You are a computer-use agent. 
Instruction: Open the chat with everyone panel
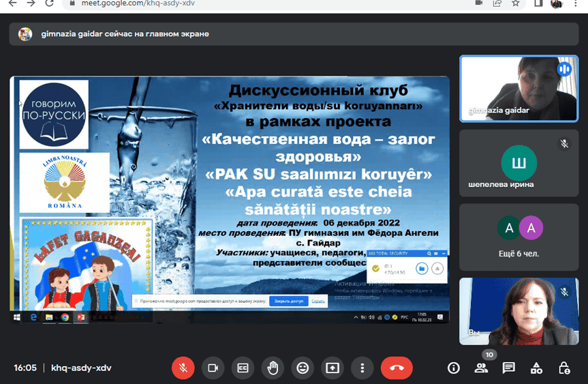click(x=508, y=368)
